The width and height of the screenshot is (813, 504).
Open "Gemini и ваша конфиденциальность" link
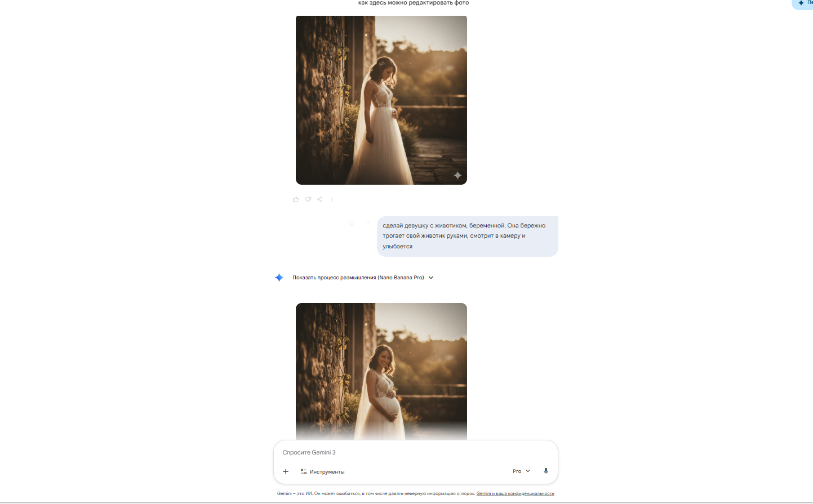(x=515, y=494)
